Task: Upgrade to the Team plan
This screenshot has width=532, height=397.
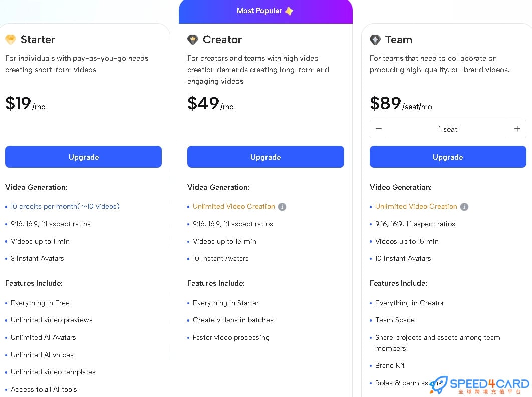Action: point(448,157)
